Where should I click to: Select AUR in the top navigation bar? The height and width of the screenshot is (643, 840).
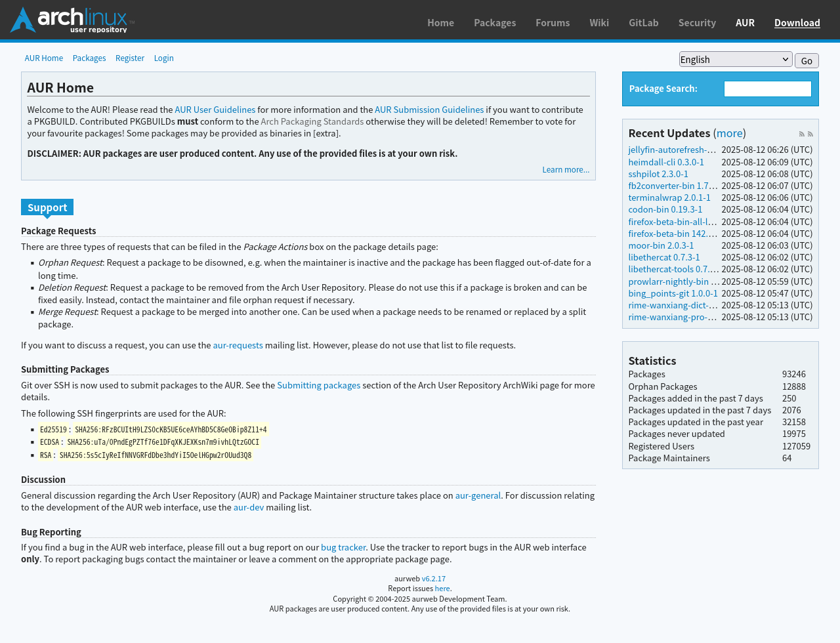(x=745, y=22)
